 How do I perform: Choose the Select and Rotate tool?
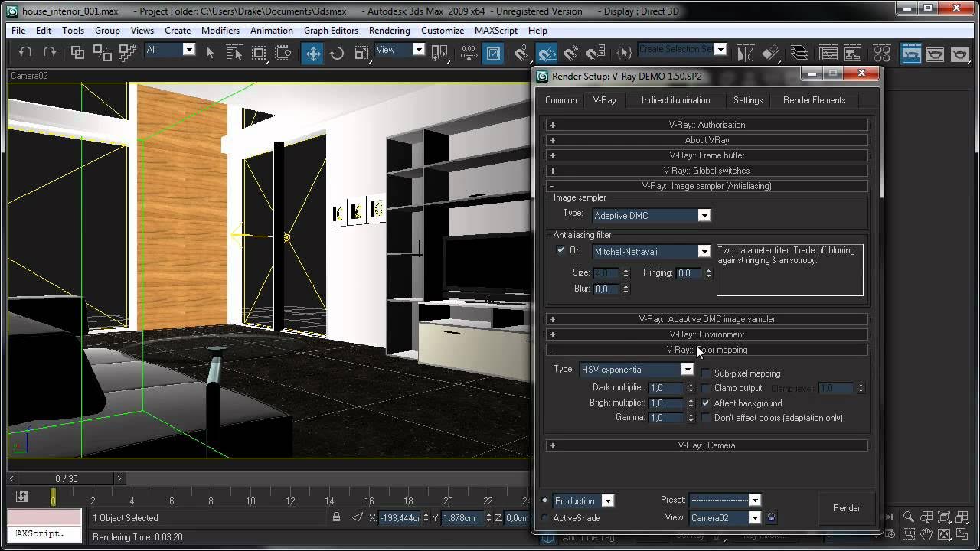[337, 53]
